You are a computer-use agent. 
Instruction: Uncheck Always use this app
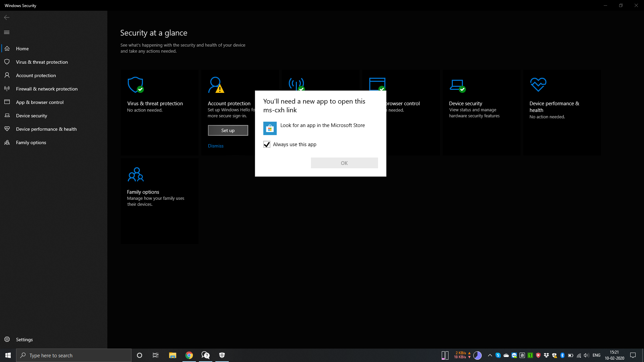267,144
